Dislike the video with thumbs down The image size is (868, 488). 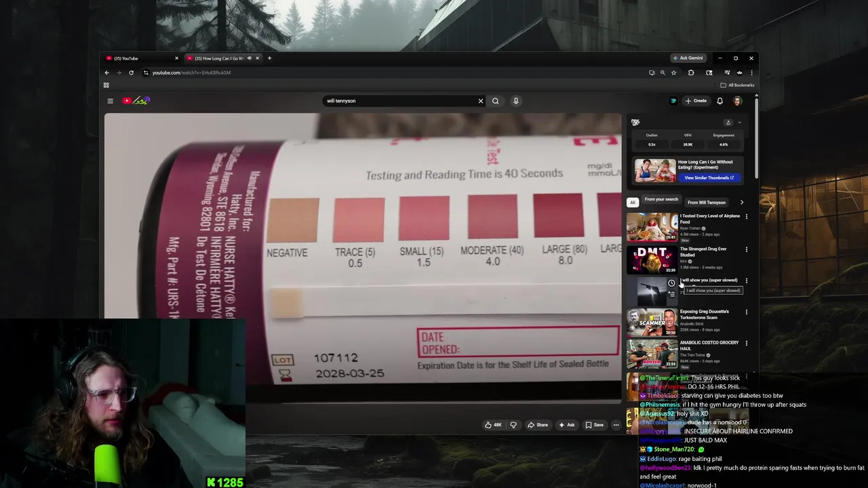coord(513,425)
